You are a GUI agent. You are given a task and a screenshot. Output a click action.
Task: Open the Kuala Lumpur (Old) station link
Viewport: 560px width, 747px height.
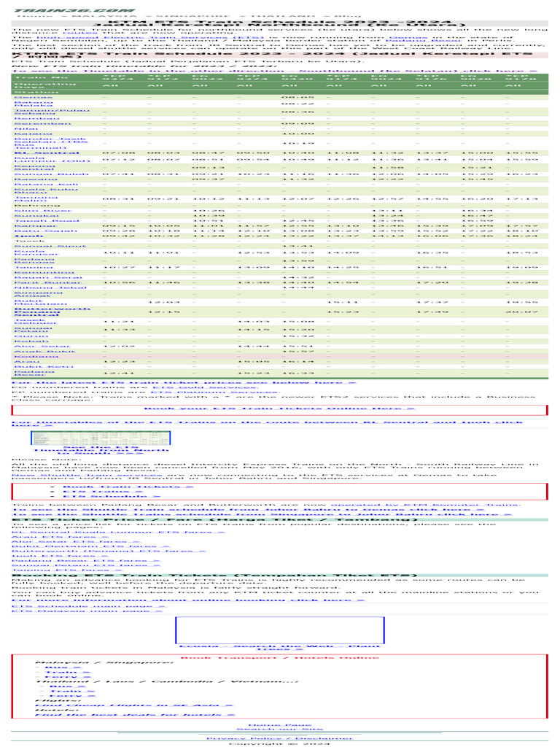pos(52,159)
